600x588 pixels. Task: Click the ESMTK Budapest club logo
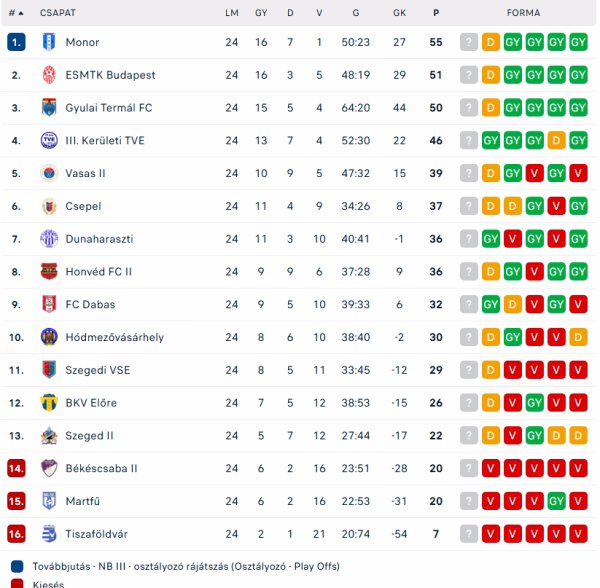[x=49, y=75]
